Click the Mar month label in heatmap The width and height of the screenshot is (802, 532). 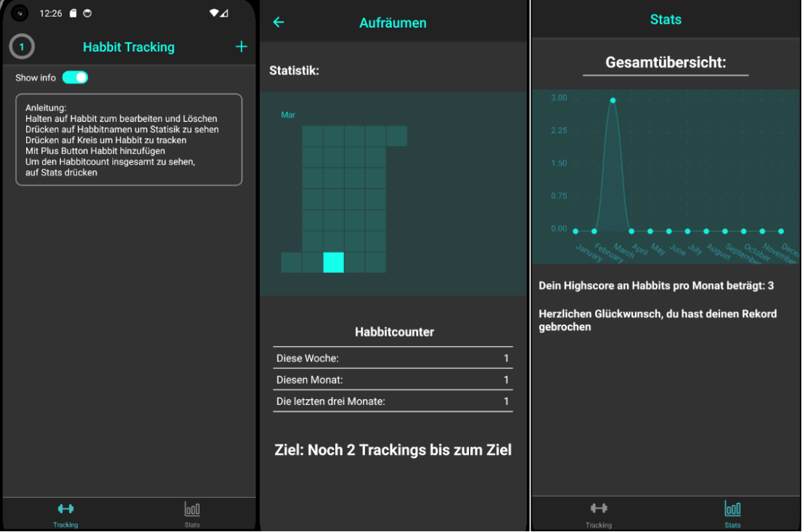pos(288,115)
